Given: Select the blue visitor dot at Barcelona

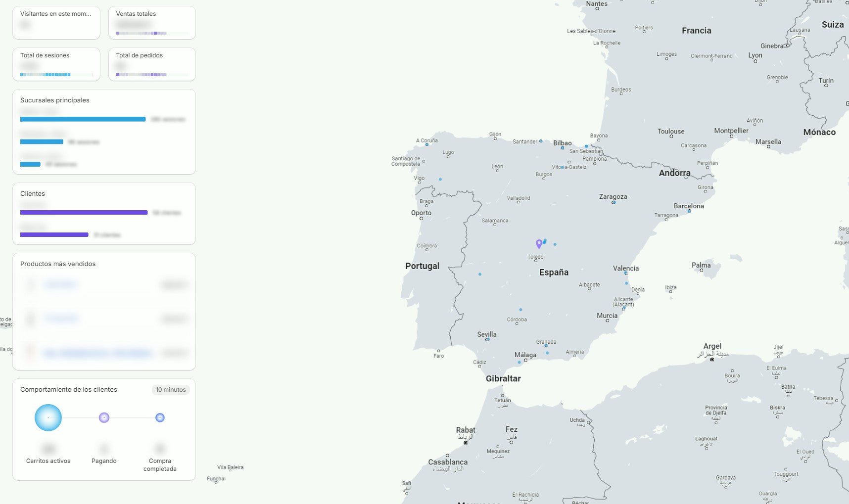Looking at the screenshot, I should 689,211.
